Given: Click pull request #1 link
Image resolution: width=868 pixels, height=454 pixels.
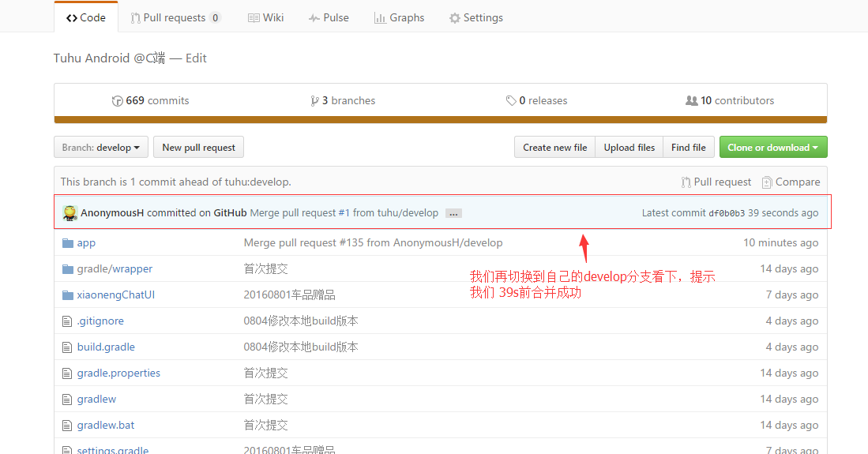Looking at the screenshot, I should pos(344,213).
